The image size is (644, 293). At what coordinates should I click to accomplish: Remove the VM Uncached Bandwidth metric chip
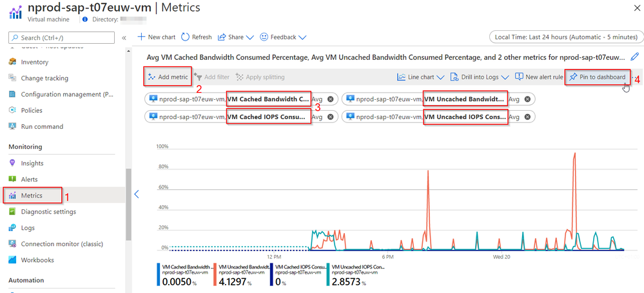527,99
